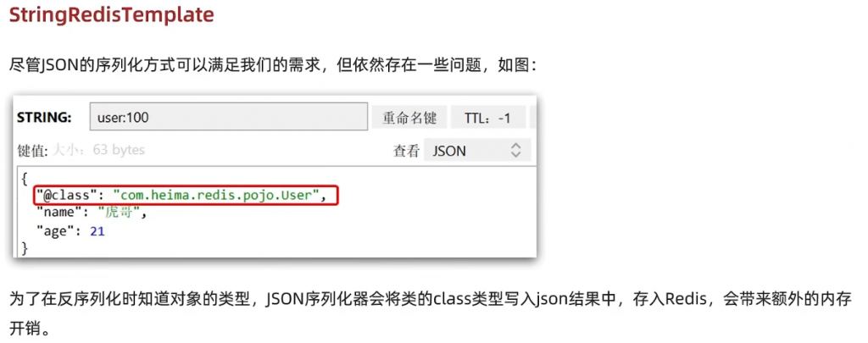868x343 pixels.
Task: Click the 重命名键 rename key button
Action: [x=409, y=117]
